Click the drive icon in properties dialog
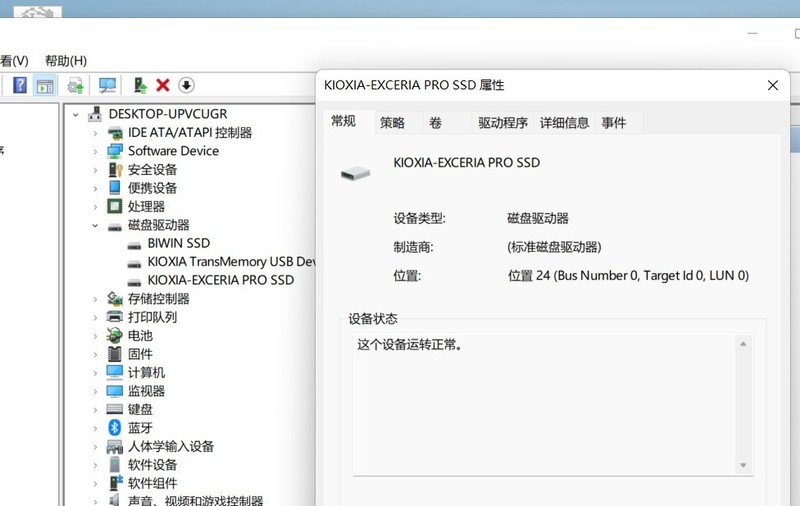This screenshot has width=800, height=506. [x=356, y=173]
